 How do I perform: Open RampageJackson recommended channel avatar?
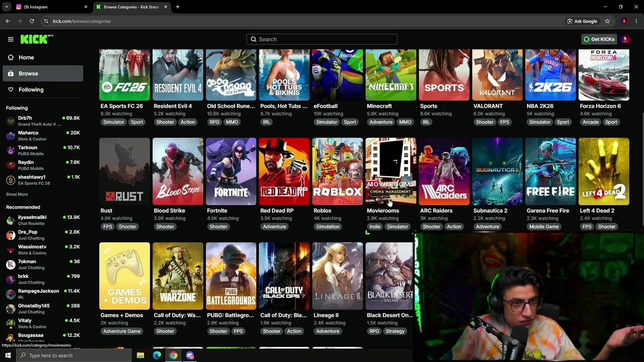tap(11, 294)
